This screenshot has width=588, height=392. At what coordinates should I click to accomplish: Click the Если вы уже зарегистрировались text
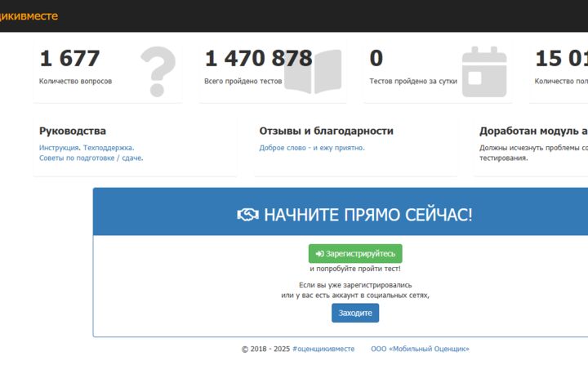(355, 285)
